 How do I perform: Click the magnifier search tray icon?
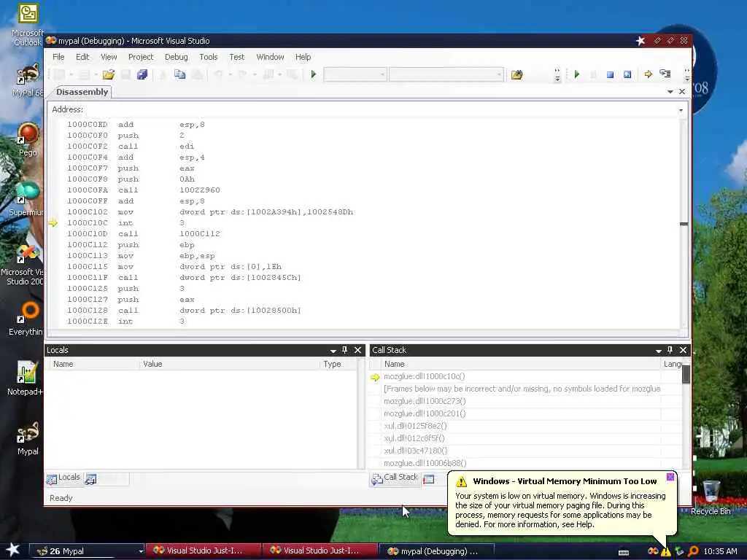coord(693,551)
